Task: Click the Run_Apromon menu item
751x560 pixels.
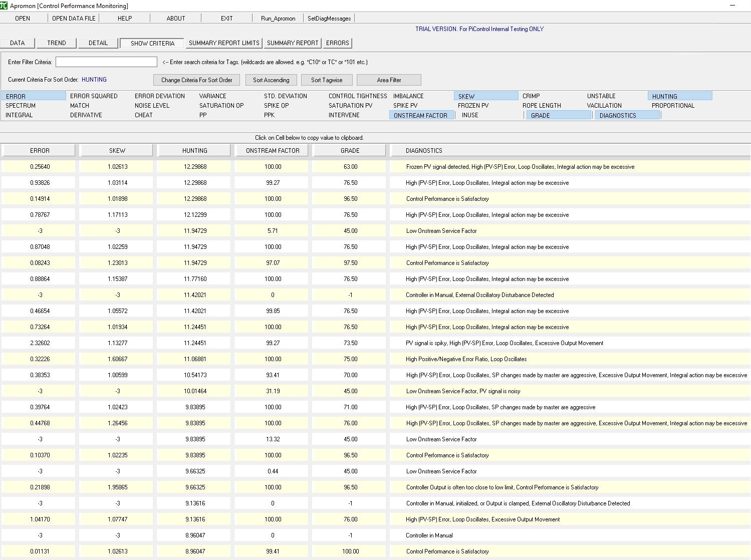Action: tap(278, 18)
